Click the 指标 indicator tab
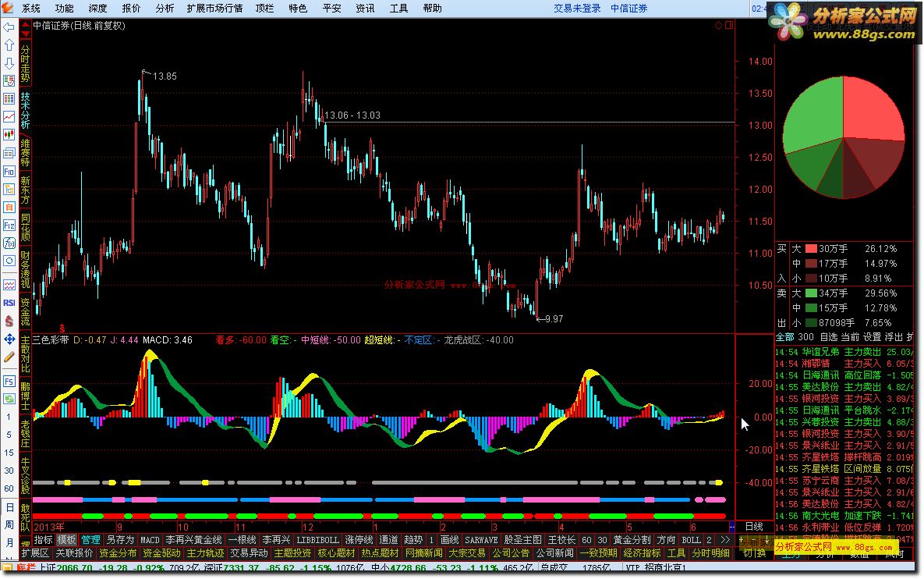This screenshot has width=924, height=579. [43, 539]
